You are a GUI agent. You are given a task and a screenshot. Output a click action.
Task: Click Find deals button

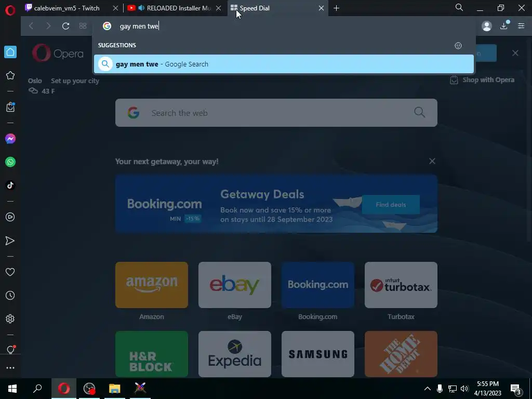coord(391,205)
